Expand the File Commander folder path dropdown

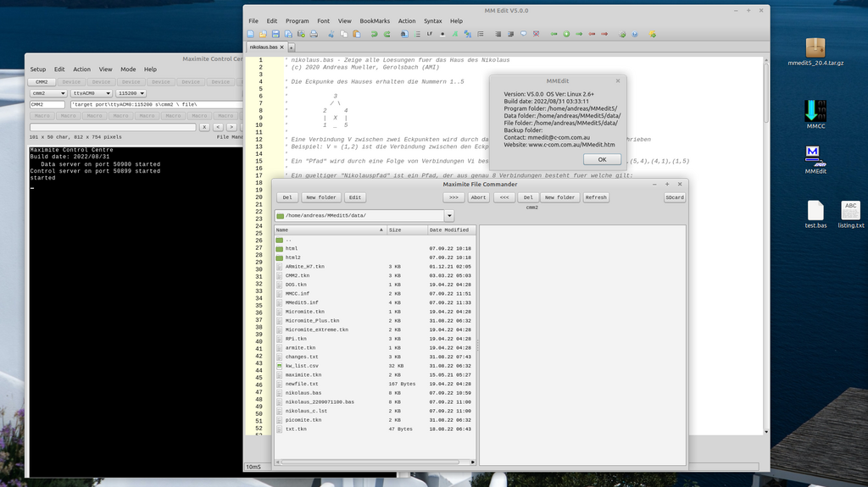(449, 216)
